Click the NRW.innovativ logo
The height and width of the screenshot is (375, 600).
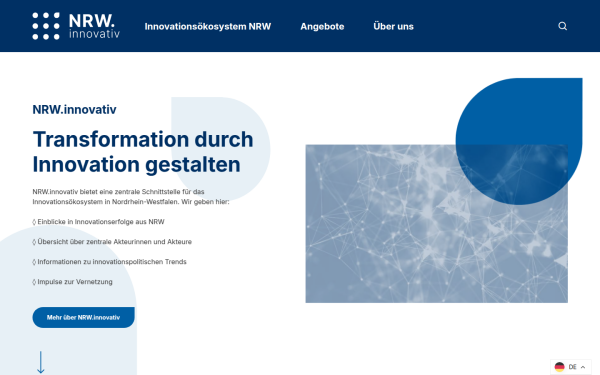[x=76, y=26]
